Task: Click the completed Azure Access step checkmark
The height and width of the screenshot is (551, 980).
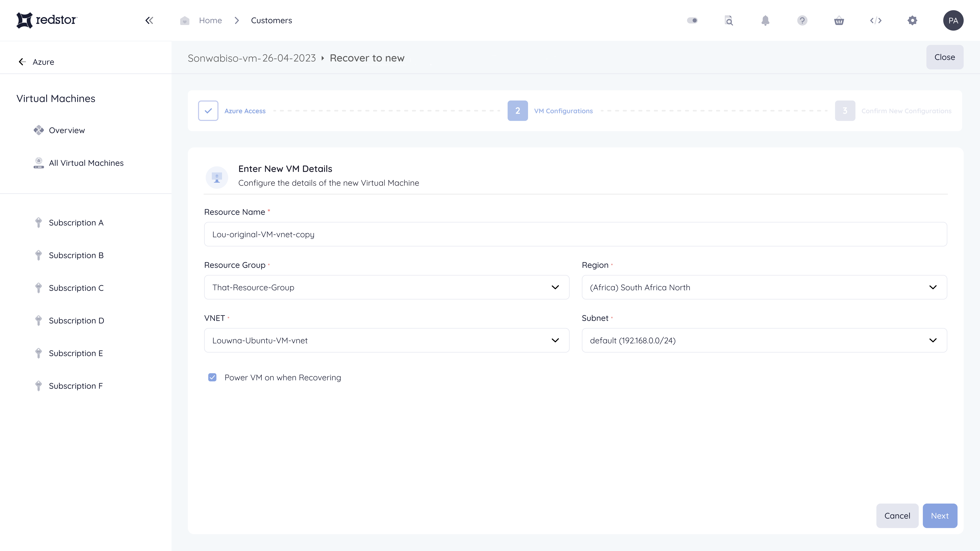Action: click(208, 111)
